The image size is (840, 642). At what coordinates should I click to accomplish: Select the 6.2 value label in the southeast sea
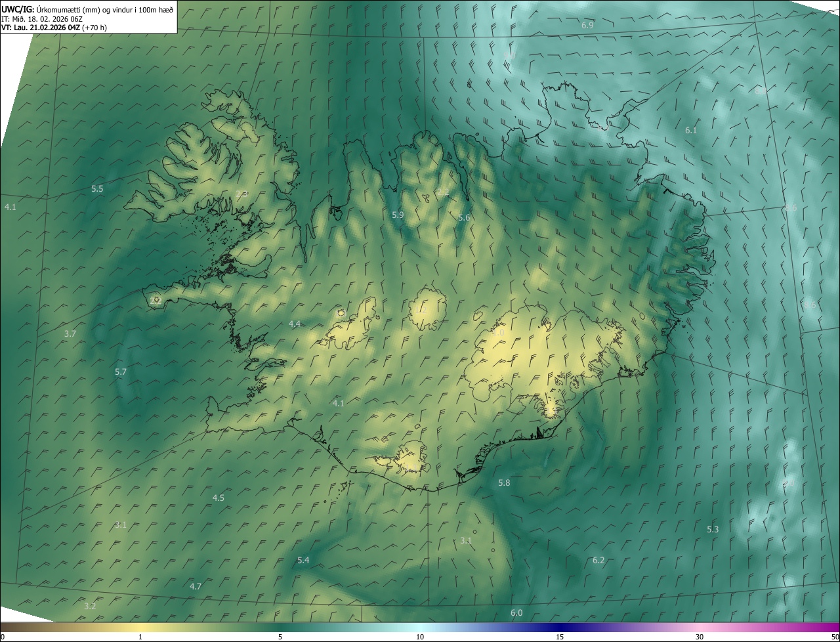pos(598,561)
